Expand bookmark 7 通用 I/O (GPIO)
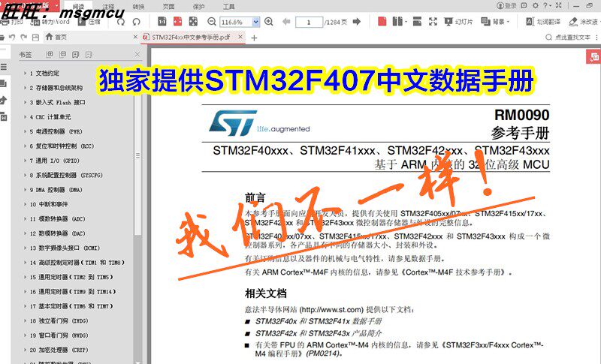Screen dimensions: 601x364 point(25,161)
